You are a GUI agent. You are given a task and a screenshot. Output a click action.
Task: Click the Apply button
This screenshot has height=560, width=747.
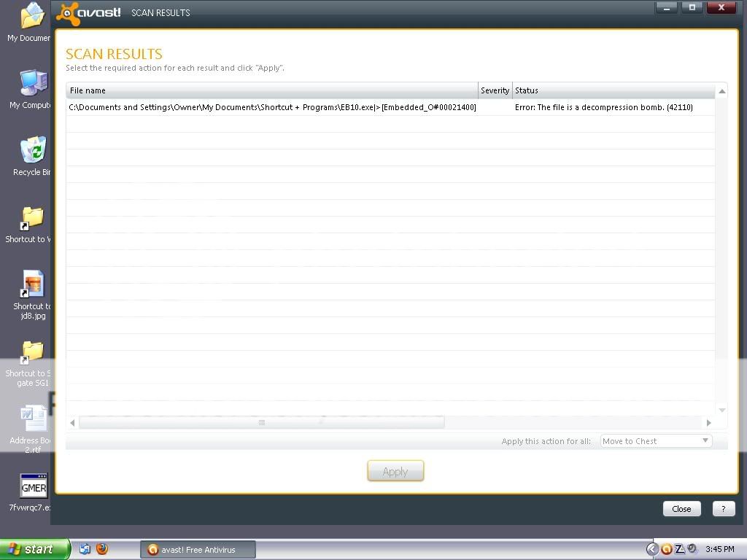(395, 472)
